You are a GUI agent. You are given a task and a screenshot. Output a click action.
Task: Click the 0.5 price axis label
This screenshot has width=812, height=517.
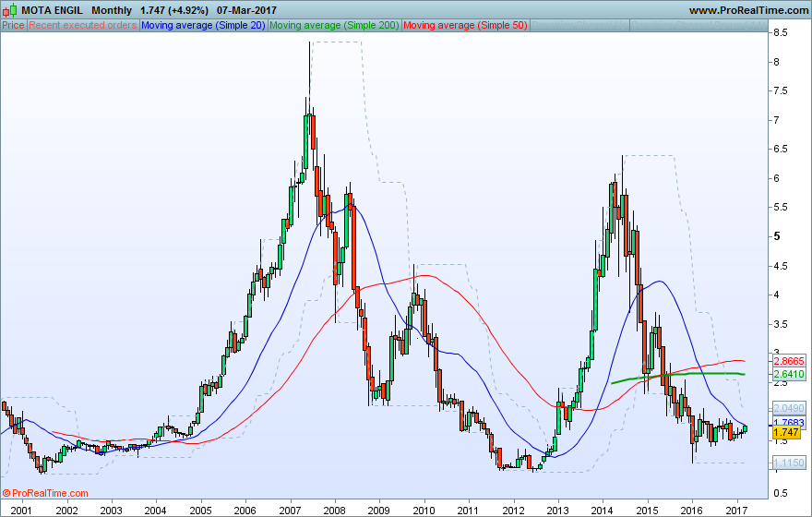(781, 493)
